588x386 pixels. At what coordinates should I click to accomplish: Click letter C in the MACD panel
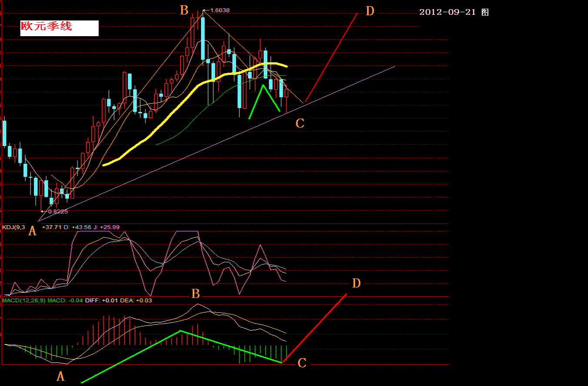302,362
